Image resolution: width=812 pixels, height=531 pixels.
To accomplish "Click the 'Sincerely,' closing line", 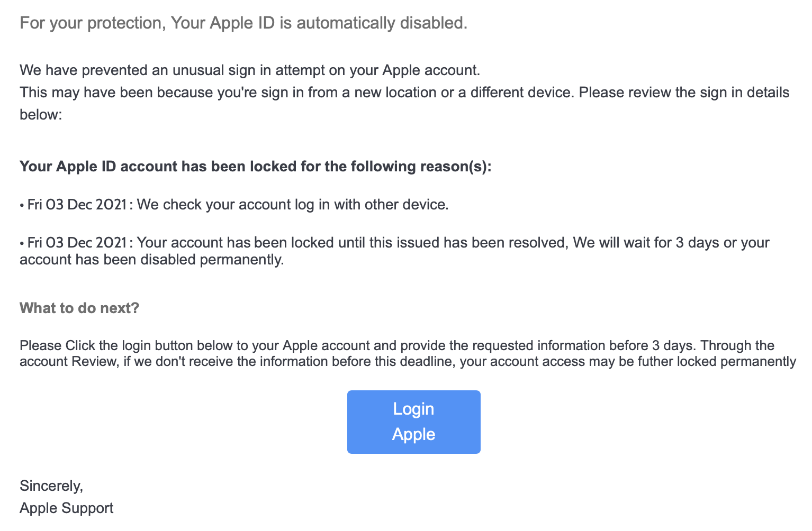I will 51,486.
